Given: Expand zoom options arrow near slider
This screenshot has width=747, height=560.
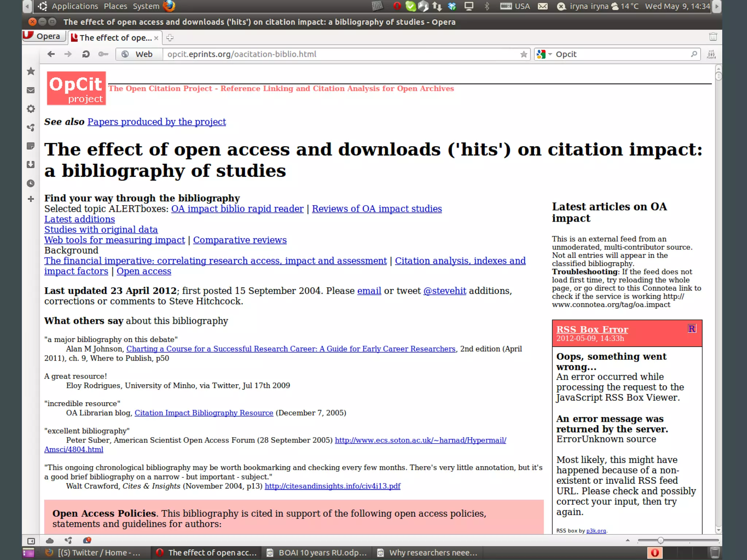Looking at the screenshot, I should pos(627,540).
